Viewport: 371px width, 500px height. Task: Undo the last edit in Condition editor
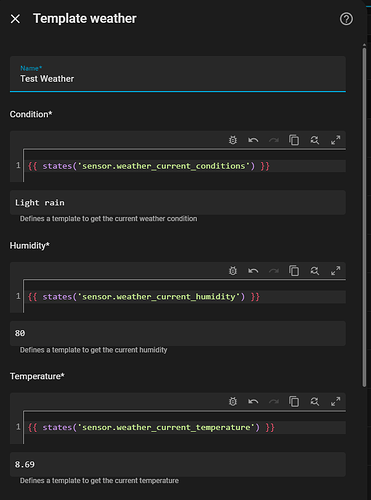[253, 140]
